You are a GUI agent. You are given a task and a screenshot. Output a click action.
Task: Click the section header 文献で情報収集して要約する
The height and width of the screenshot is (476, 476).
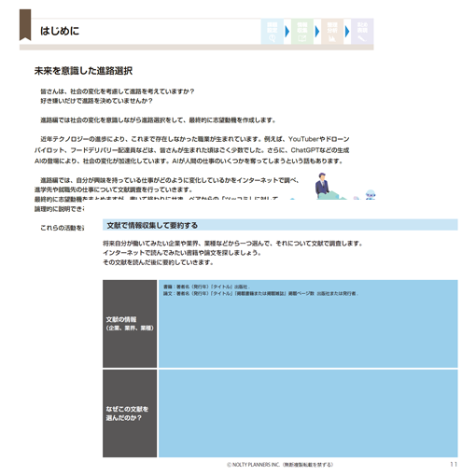point(280,225)
